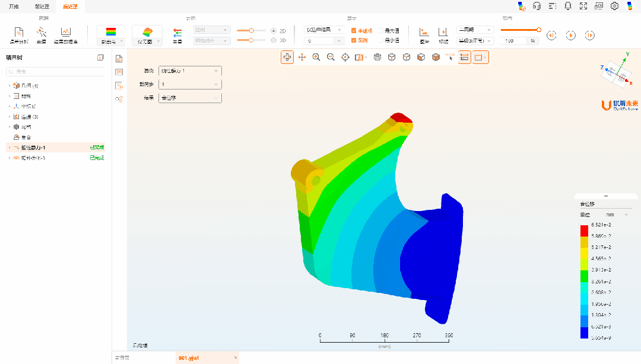Image resolution: width=641 pixels, height=364 pixels.
Task: Click the user avatar at the top right
Action: pos(630,6)
